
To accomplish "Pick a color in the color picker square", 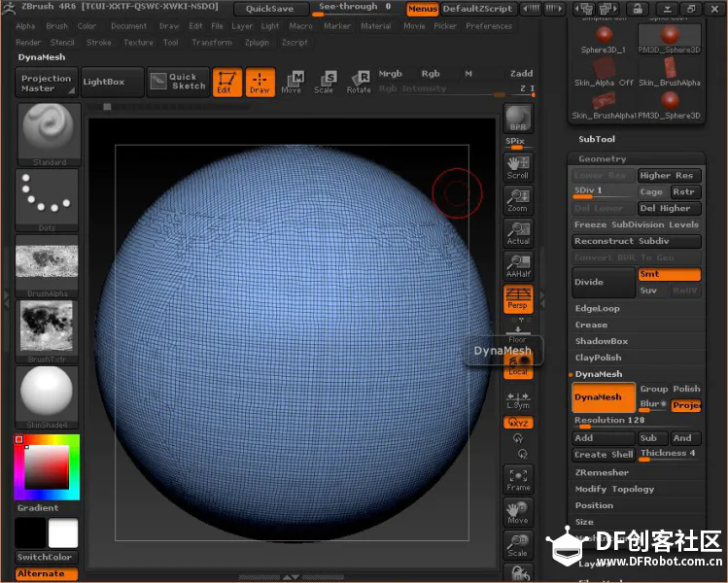I will coord(47,467).
